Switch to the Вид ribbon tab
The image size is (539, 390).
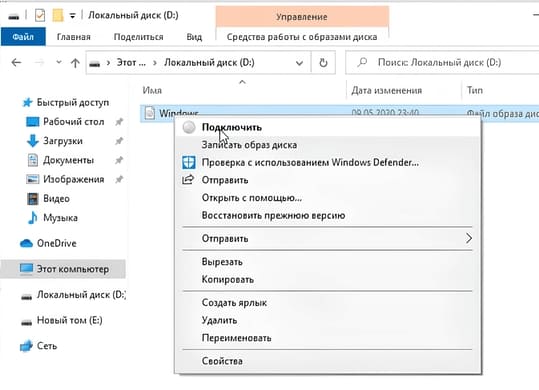click(194, 37)
